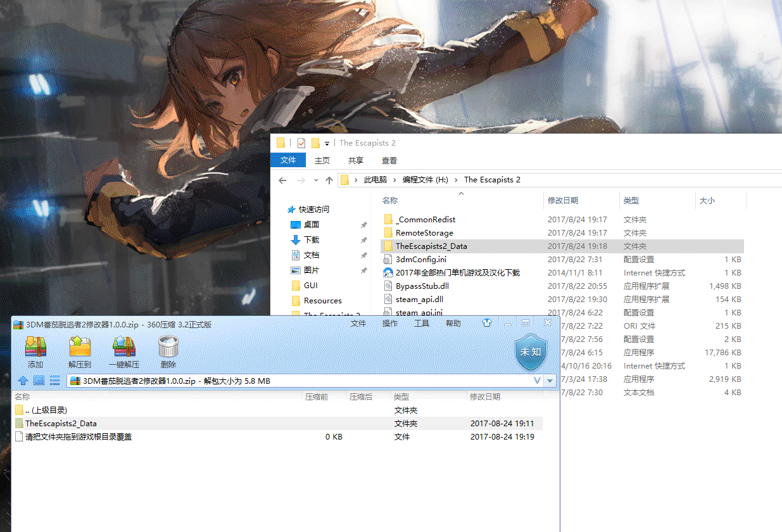Click the new folder icon in Explorer quick access toolbar
Screen dimensions: 782x532
click(315, 143)
